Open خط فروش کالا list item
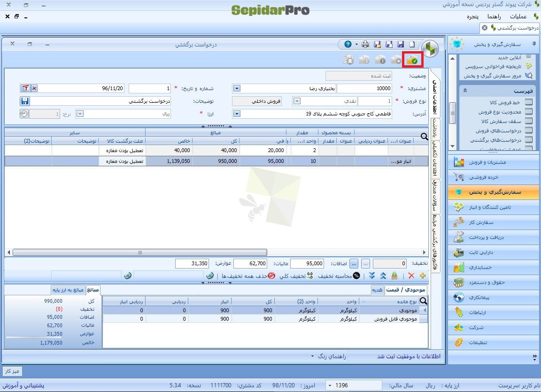541x392 pixels. 504,102
